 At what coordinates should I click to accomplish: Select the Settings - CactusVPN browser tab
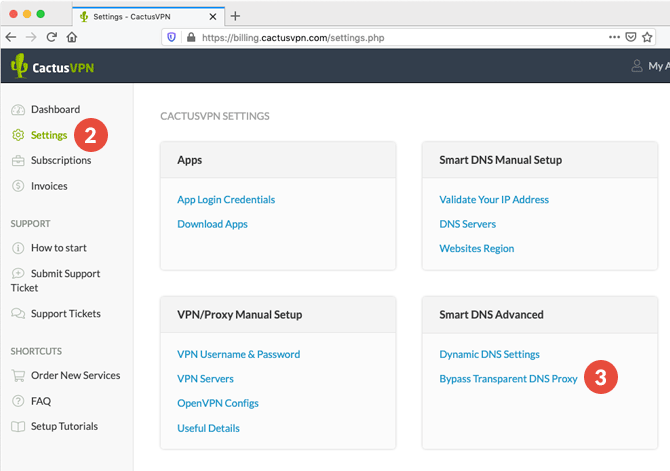click(x=148, y=17)
